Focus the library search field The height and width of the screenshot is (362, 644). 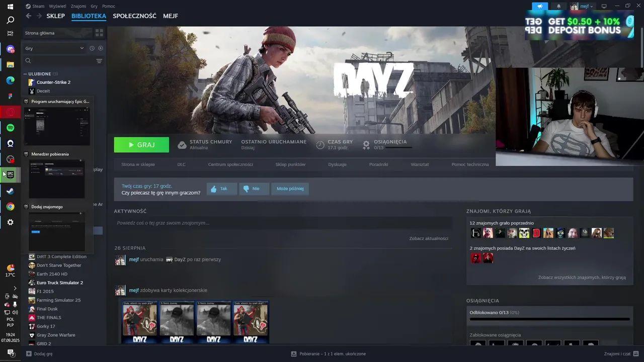click(x=59, y=61)
